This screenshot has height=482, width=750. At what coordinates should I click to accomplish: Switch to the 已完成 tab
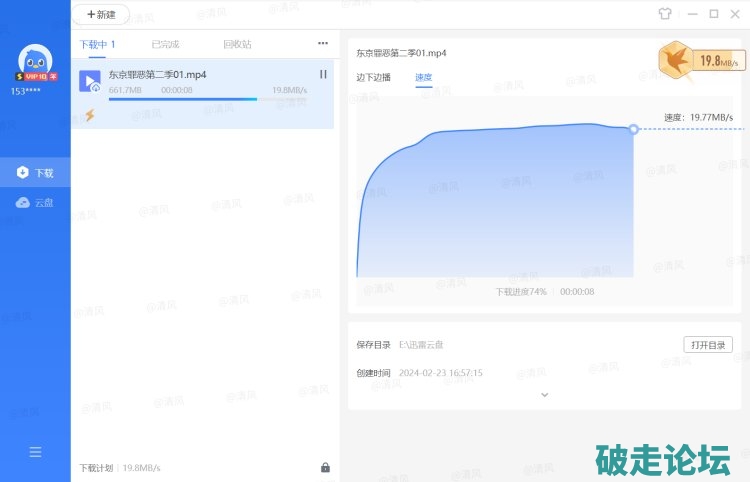pyautogui.click(x=165, y=44)
